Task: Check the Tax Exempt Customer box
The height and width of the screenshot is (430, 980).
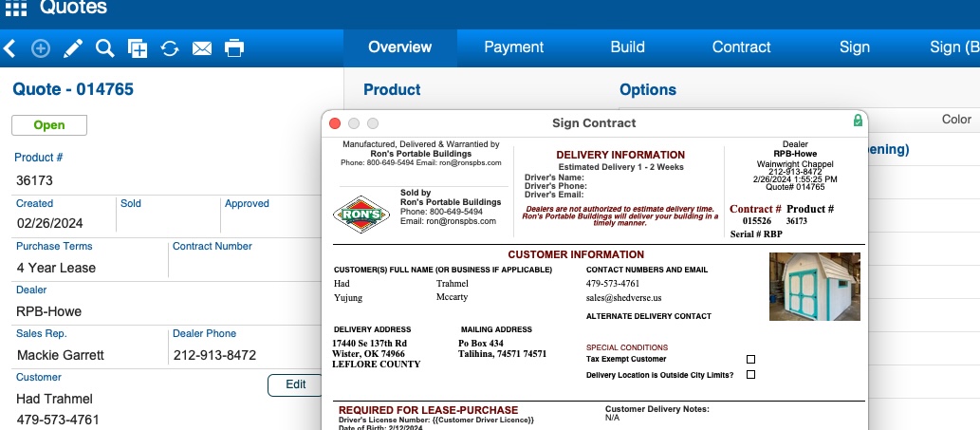Action: tap(750, 360)
